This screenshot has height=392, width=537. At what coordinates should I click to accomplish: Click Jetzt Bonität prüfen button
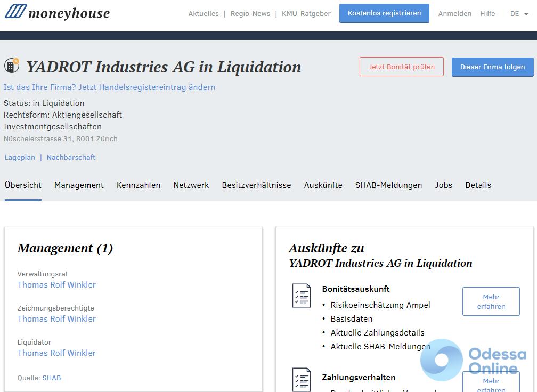402,67
